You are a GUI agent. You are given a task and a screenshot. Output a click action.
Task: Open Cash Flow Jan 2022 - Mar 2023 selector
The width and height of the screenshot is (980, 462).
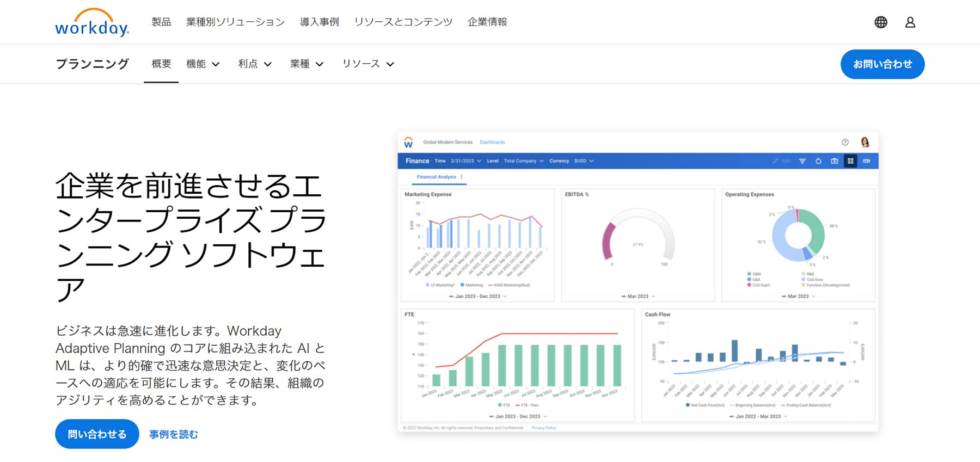tap(758, 417)
